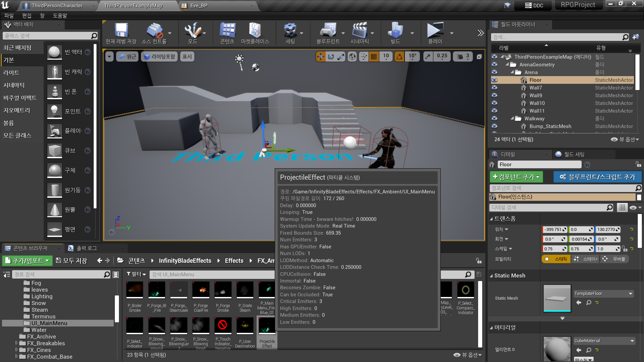The image size is (644, 362).
Task: Click the 추가/임포트 (Add/Import) button
Action: pyautogui.click(x=27, y=261)
